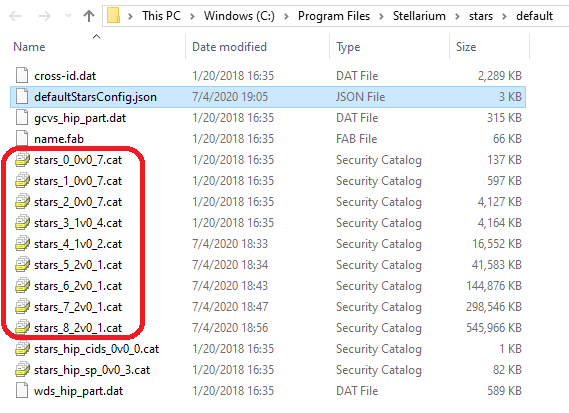This screenshot has height=413, width=569.
Task: Expand chevron after Program Files in path
Action: tap(381, 16)
